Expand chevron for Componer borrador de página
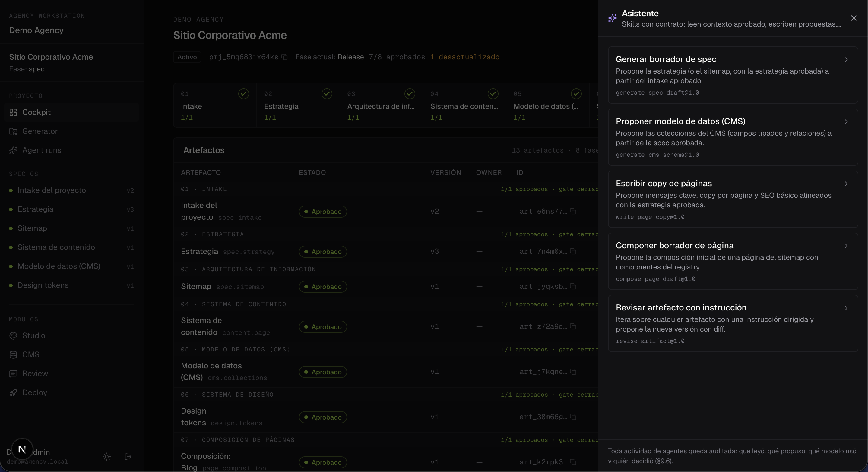 click(846, 246)
